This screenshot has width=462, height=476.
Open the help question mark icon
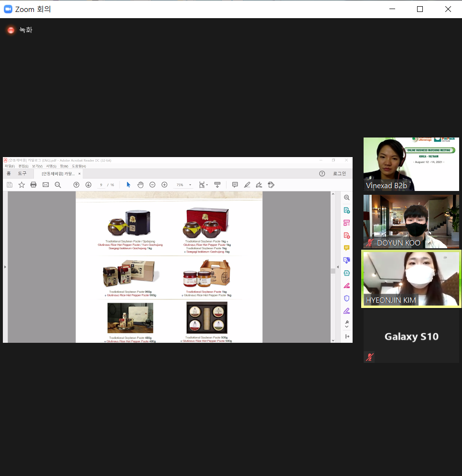click(322, 174)
